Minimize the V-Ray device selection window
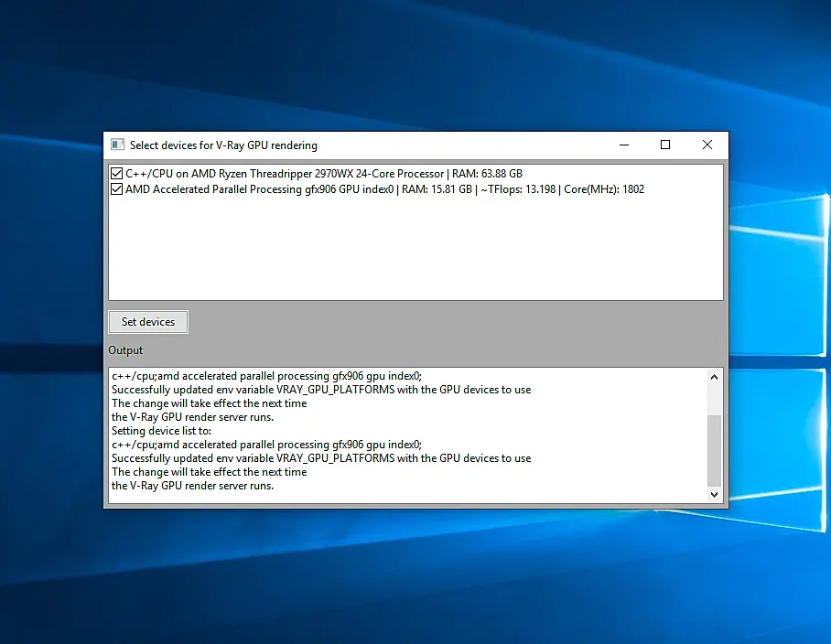The height and width of the screenshot is (644, 831). coord(624,145)
